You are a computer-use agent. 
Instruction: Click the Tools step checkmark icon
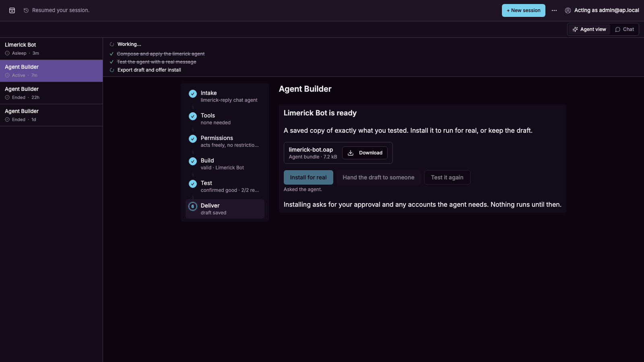[193, 116]
